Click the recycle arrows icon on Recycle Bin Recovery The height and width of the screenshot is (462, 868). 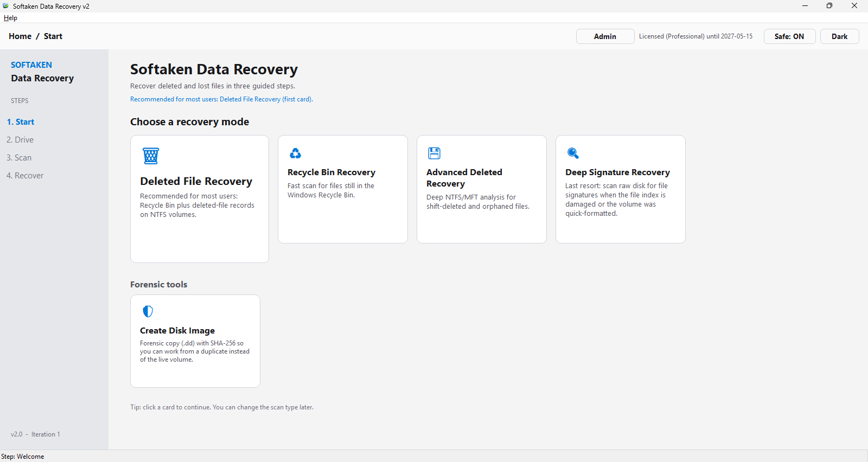click(x=295, y=153)
